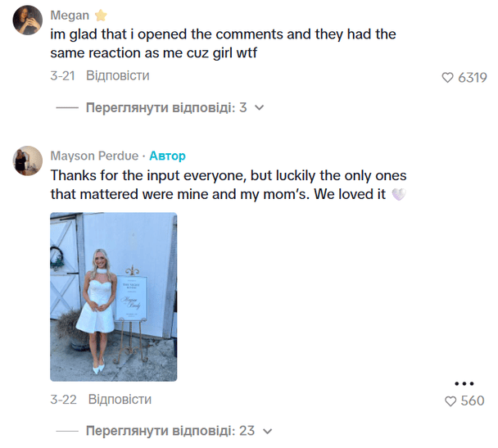Image resolution: width=498 pixels, height=448 pixels.
Task: Click the 560 like count
Action: point(473,401)
